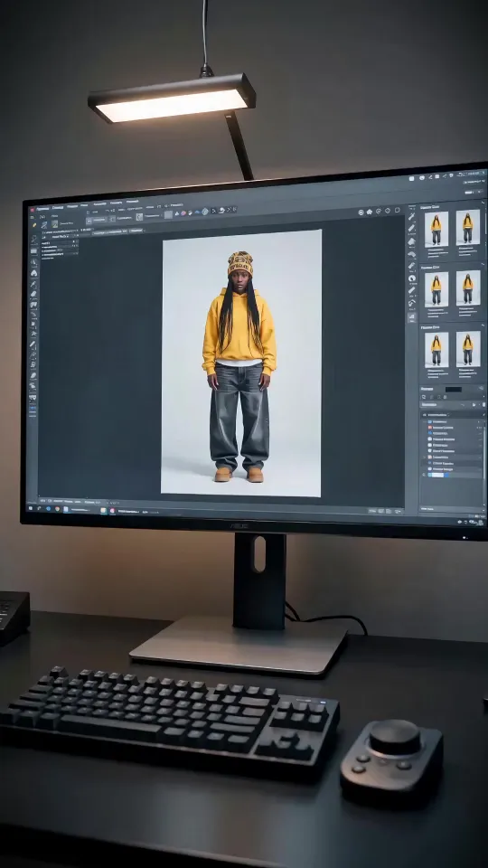Image resolution: width=488 pixels, height=868 pixels.
Task: Expand the first layer group disclosure arrow
Action: 425,422
